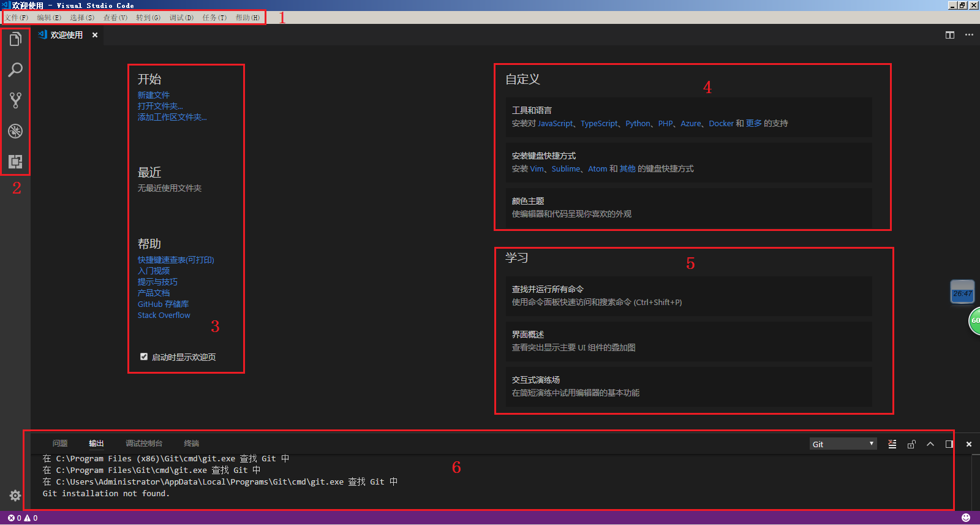Open the Search view icon

tap(15, 70)
